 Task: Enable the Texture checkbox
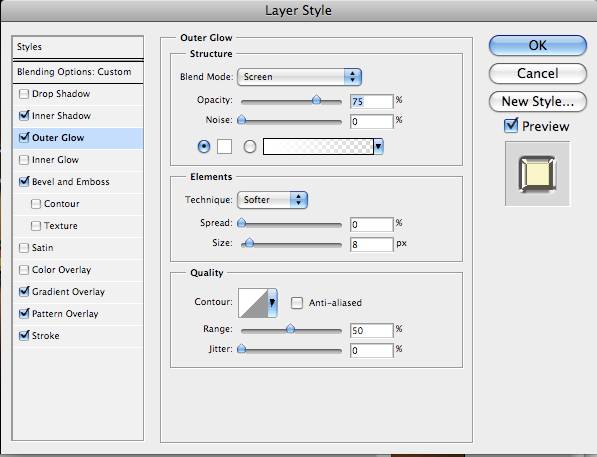coord(36,226)
